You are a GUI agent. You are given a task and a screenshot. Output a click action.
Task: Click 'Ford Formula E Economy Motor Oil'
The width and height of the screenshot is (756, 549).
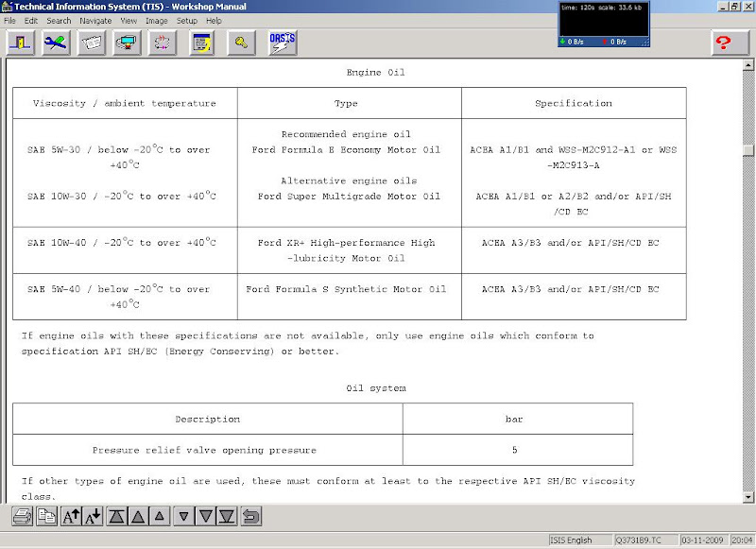click(x=346, y=150)
